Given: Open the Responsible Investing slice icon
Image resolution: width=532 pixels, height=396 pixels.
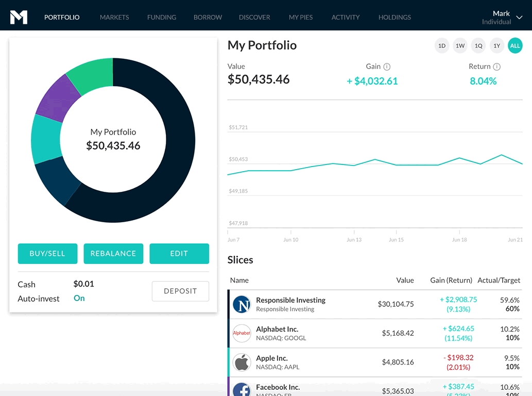Looking at the screenshot, I should coord(242,304).
